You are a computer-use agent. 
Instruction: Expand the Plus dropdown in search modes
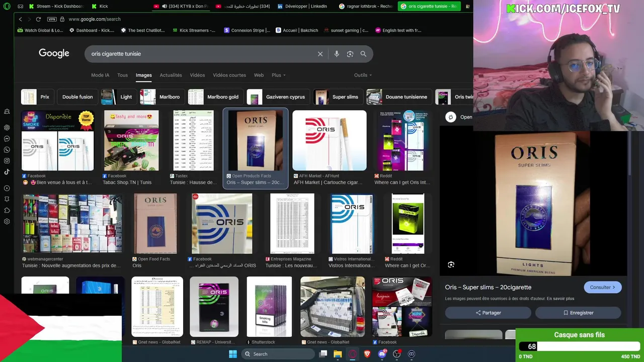click(279, 75)
